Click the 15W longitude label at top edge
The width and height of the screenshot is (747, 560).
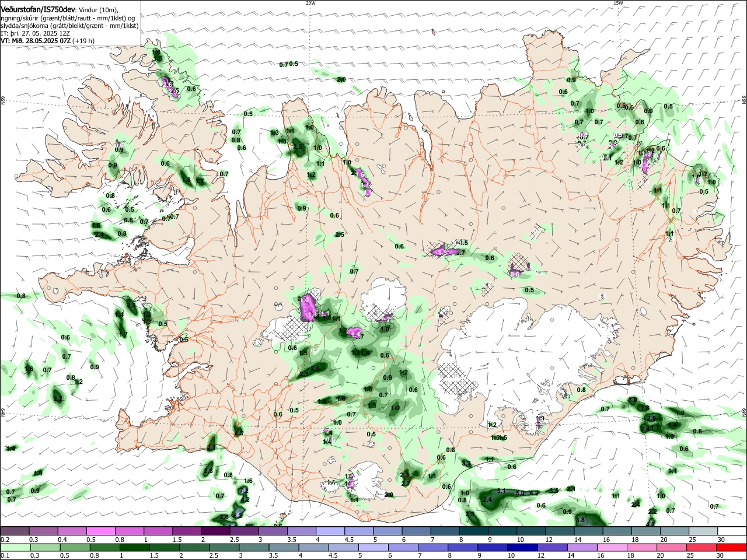[x=618, y=3]
